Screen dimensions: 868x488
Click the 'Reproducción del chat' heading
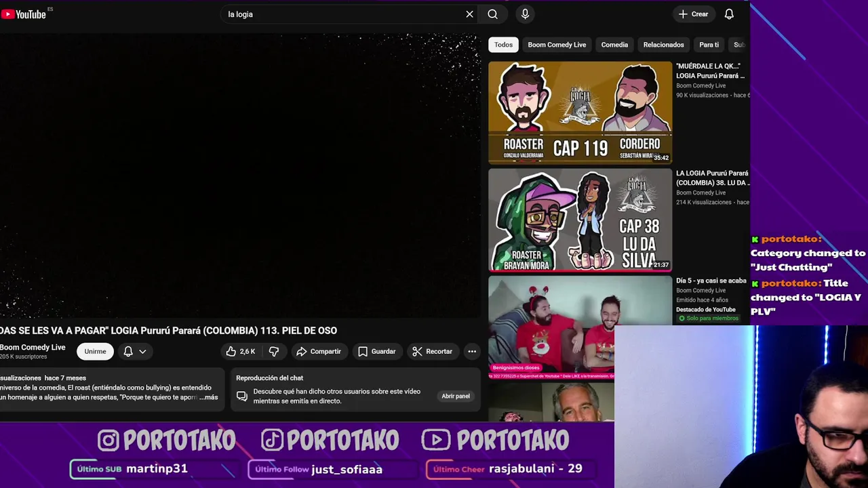[269, 378]
